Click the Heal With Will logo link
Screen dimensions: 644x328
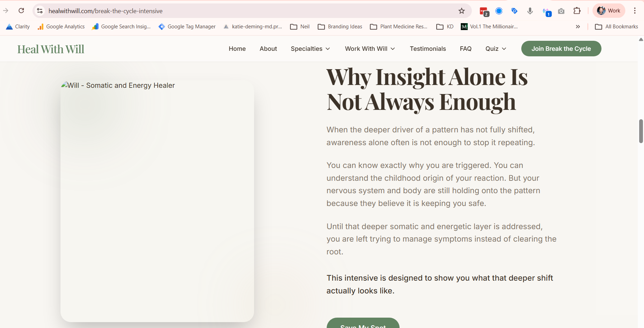coord(51,49)
